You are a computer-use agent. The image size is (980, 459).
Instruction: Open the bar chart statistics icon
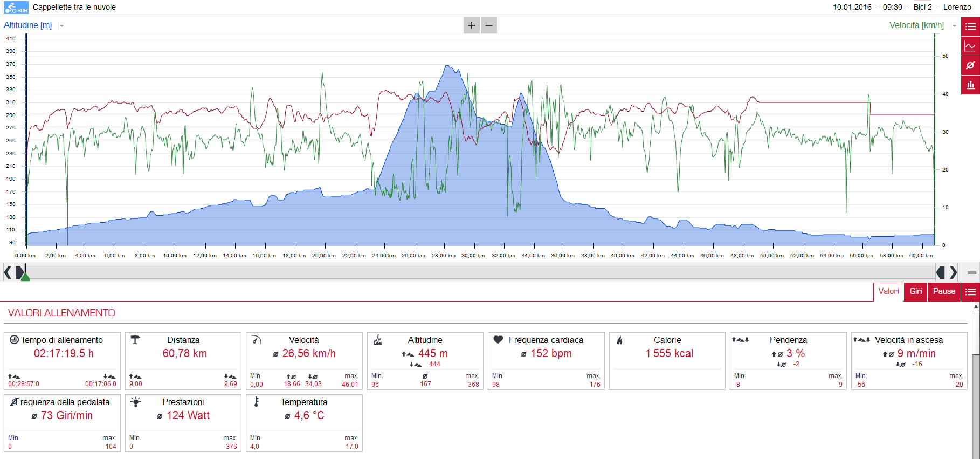pos(970,85)
